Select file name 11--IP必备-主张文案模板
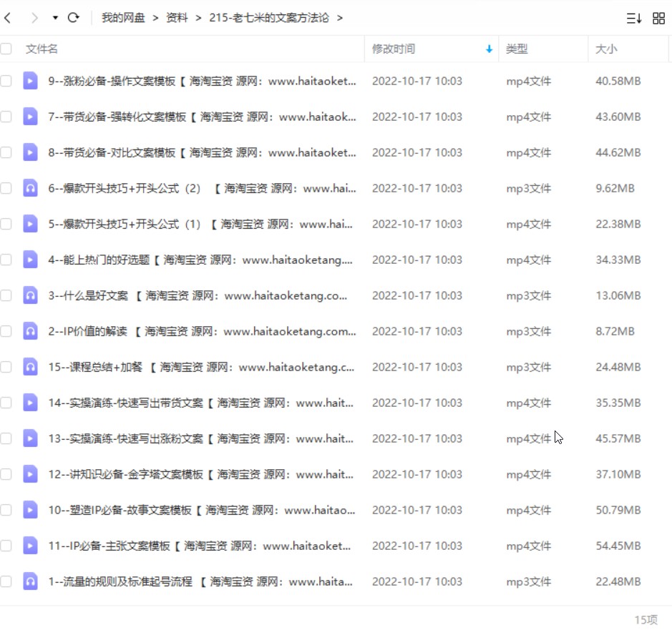The width and height of the screenshot is (672, 630). click(200, 546)
